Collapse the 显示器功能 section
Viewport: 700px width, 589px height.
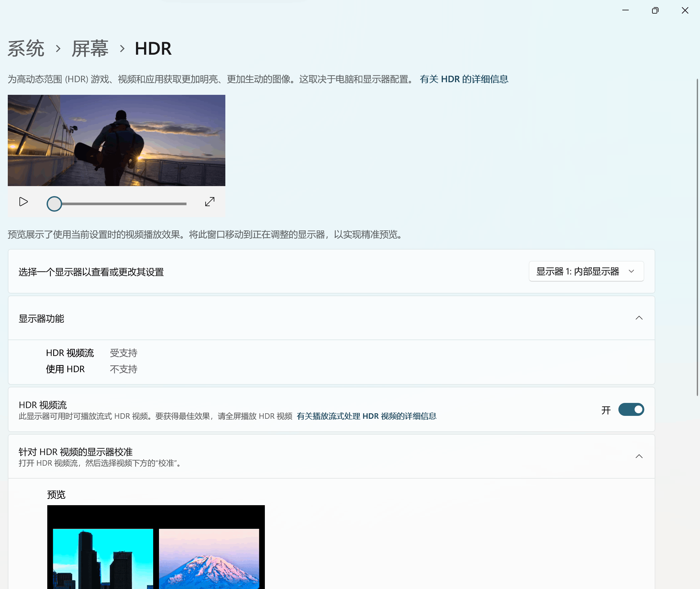coord(638,318)
